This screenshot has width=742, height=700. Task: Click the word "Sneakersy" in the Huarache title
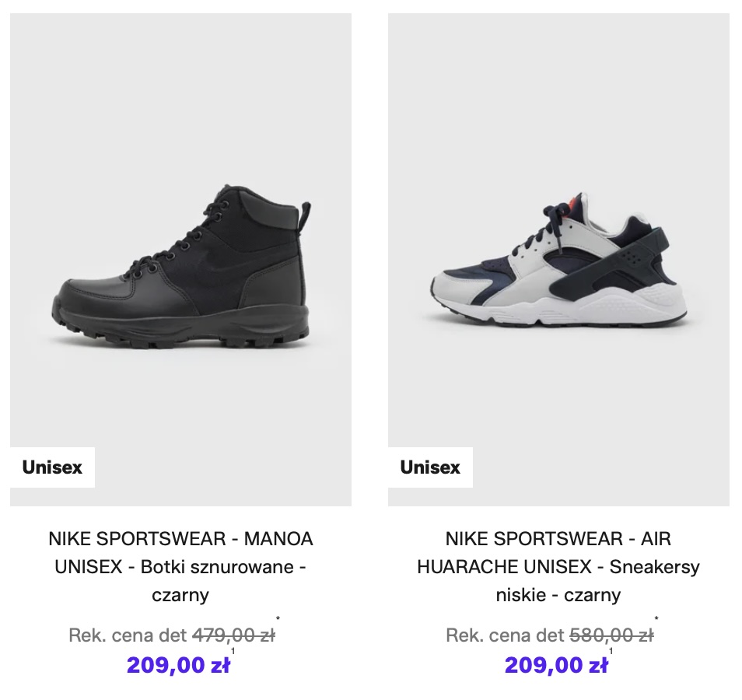(655, 567)
